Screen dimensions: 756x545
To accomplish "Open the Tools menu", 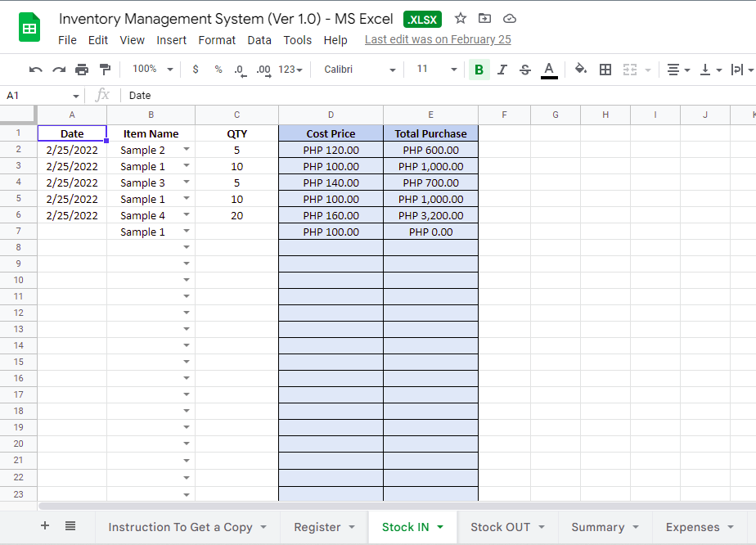I will pyautogui.click(x=298, y=40).
